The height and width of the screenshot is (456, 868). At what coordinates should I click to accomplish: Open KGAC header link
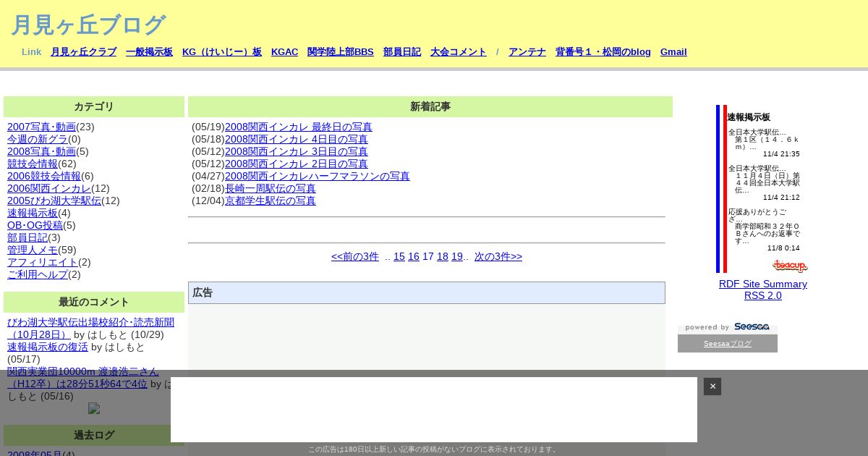click(285, 52)
